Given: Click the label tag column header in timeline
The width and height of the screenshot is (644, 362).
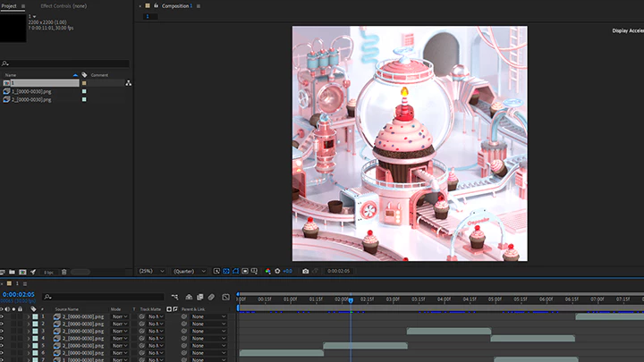Looking at the screenshot, I should click(x=33, y=309).
